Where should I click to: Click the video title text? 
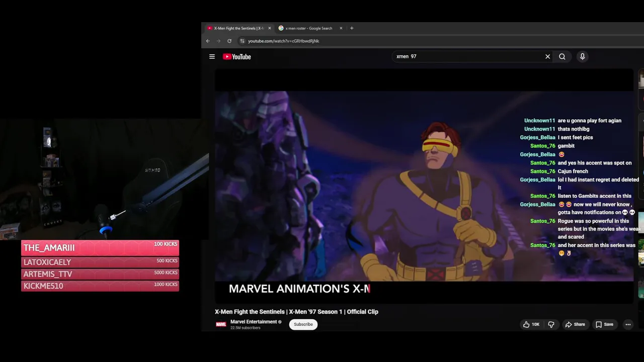pos(296,312)
